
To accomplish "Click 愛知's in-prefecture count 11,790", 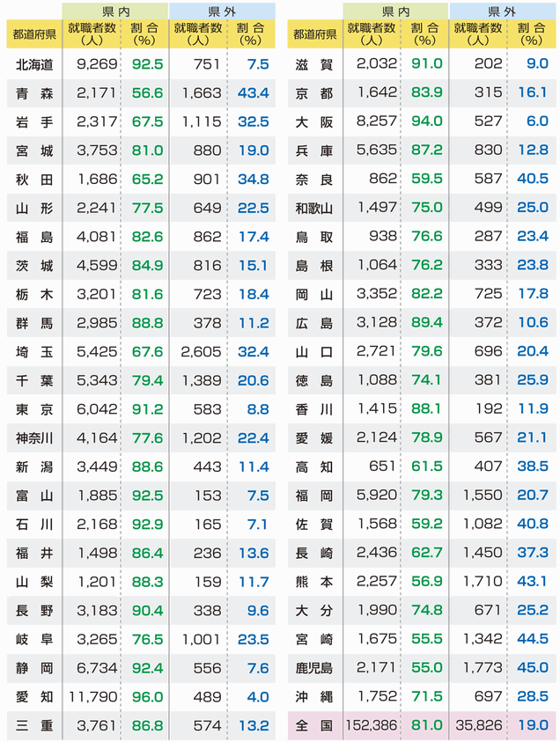I will coord(92,696).
